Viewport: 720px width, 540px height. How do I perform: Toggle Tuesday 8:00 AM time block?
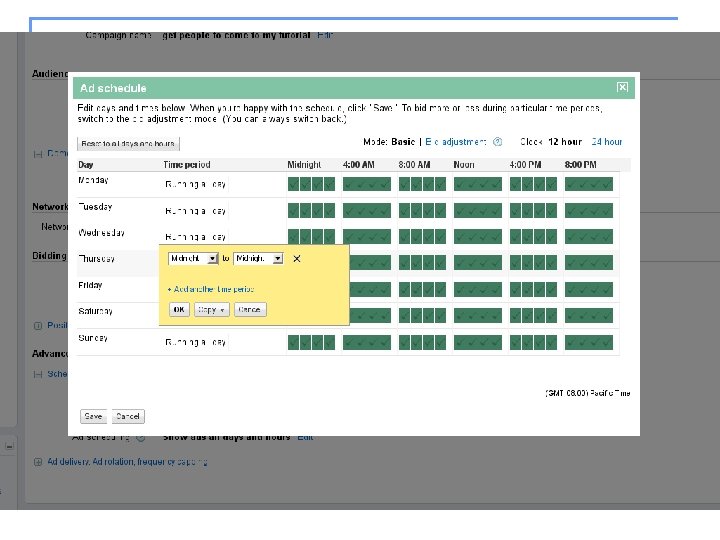[x=422, y=211]
